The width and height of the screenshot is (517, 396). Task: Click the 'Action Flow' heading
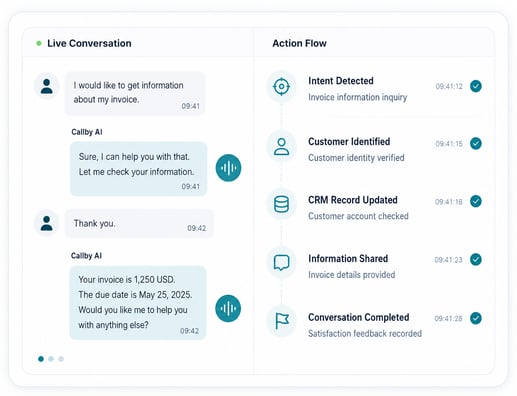(x=299, y=43)
